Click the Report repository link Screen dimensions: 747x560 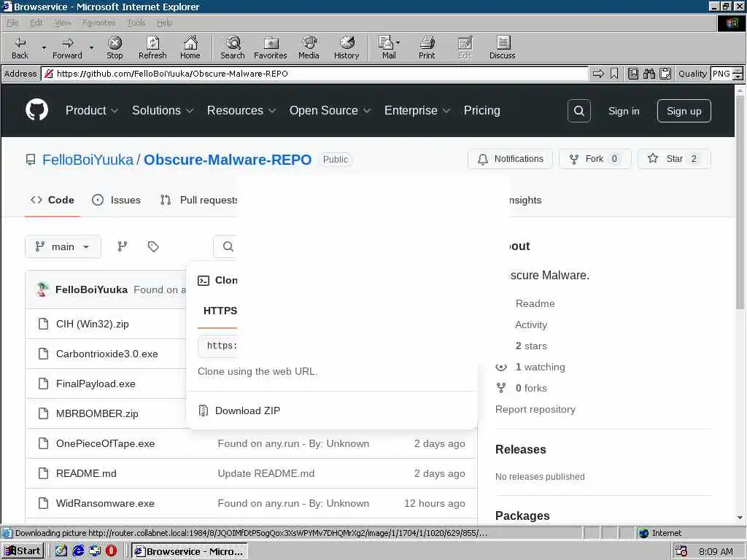click(x=535, y=409)
